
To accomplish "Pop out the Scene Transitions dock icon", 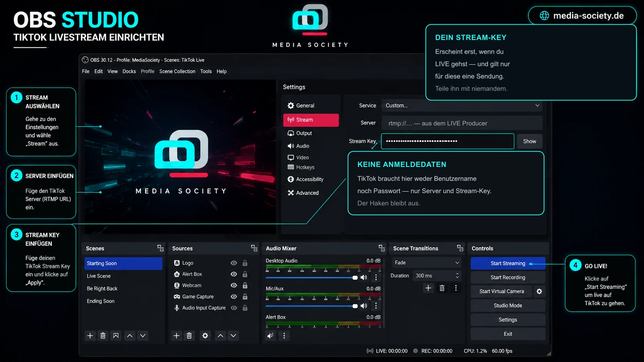I will point(460,248).
